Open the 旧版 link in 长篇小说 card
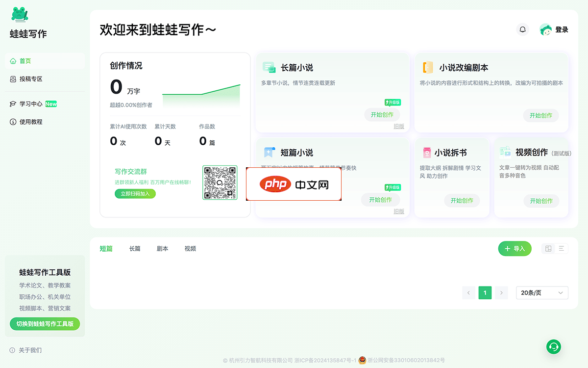The height and width of the screenshot is (368, 588). (x=399, y=127)
